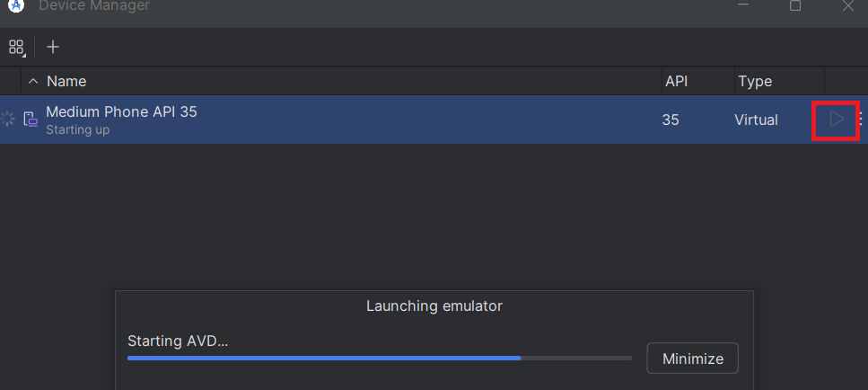Minimize the Device Manager window

click(743, 4)
